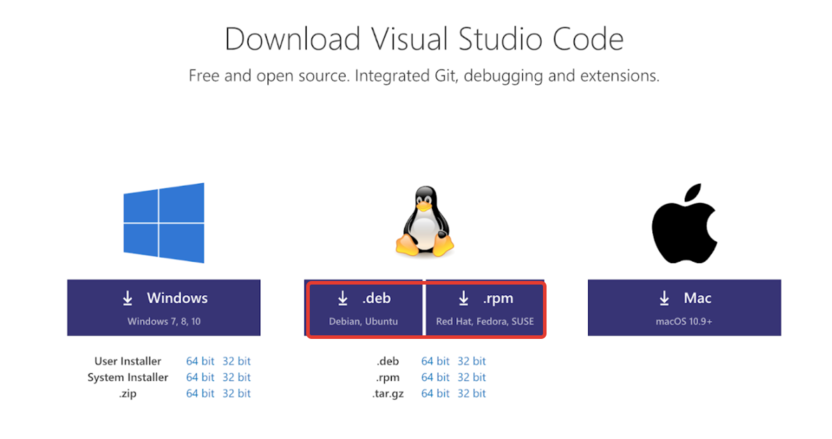The height and width of the screenshot is (439, 832).
Task: Click the Linux .deb 64 bit link
Action: [x=435, y=361]
